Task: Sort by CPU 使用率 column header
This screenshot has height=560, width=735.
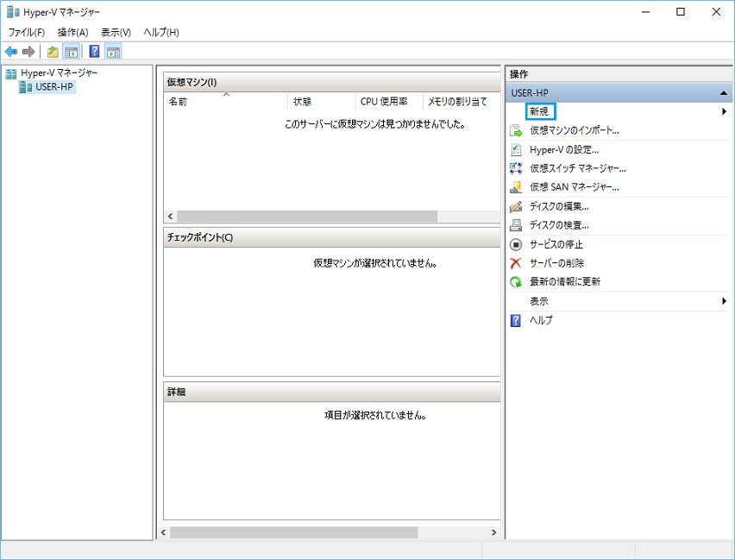Action: tap(389, 101)
